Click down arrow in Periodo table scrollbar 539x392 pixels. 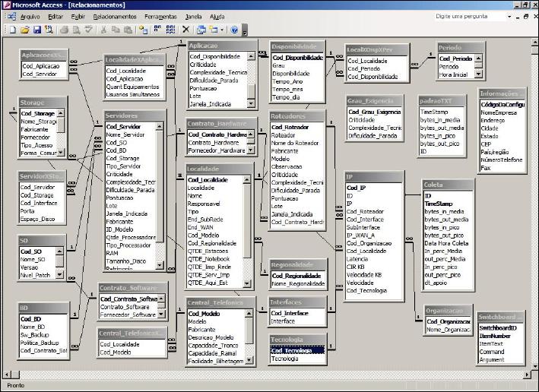[x=479, y=74]
